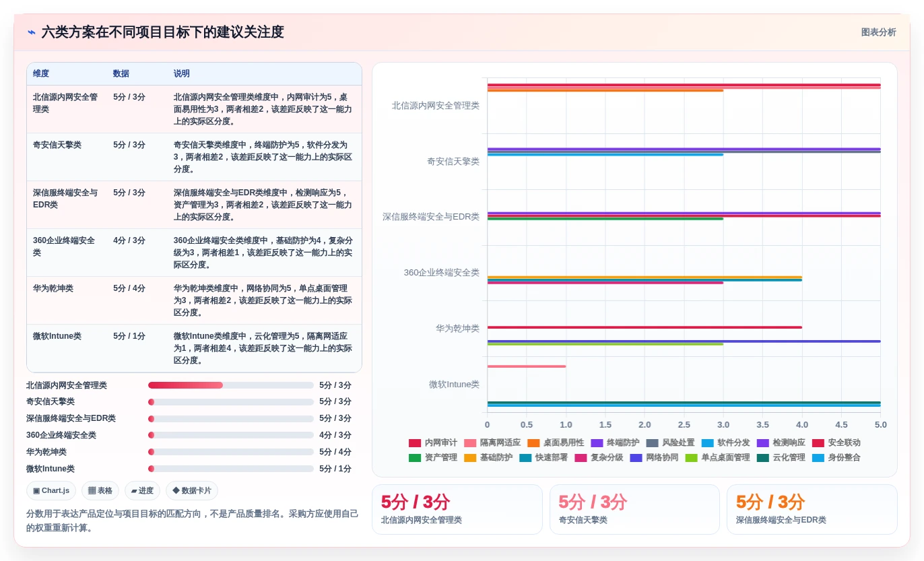
Task: Toggle 资产管理 legend entry
Action: 433,457
